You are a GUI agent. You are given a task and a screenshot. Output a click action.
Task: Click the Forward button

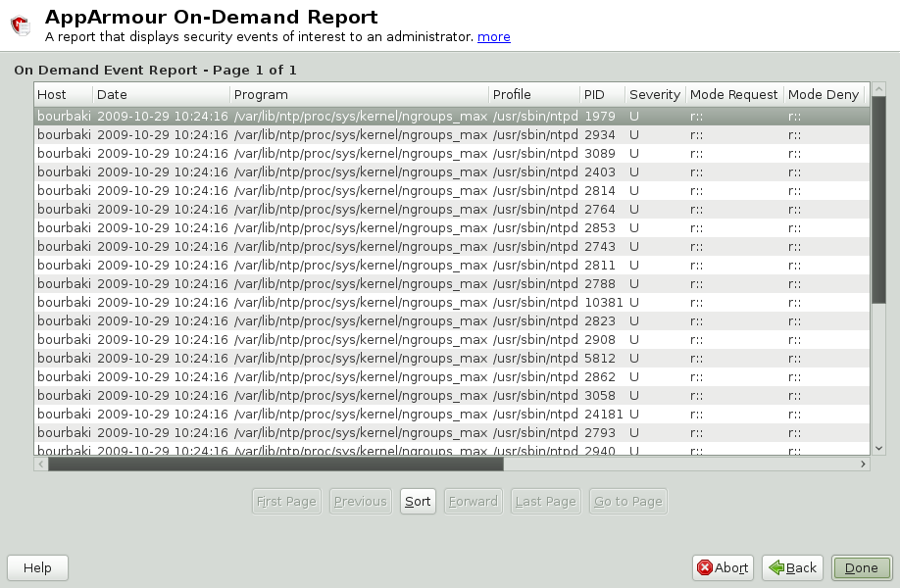tap(473, 501)
